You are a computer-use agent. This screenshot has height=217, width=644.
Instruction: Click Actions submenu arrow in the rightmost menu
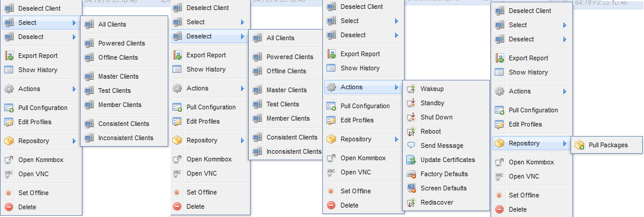(x=565, y=92)
